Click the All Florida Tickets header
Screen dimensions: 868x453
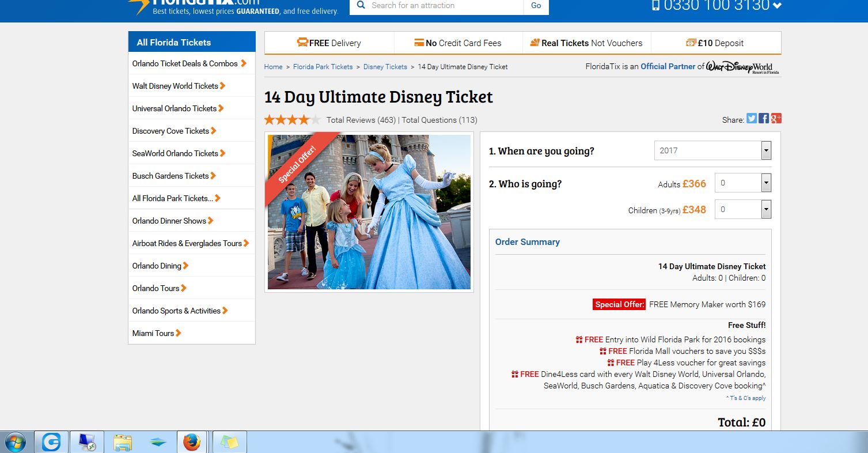tap(192, 42)
